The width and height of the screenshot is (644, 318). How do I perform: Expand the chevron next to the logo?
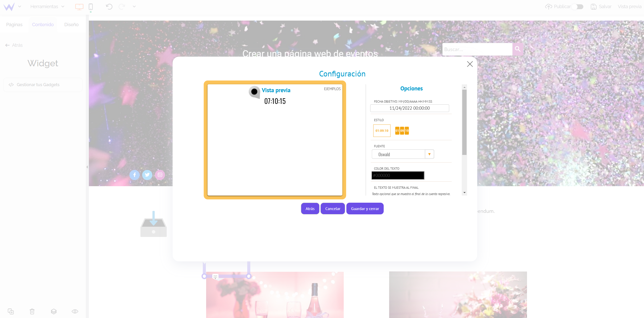tap(20, 7)
